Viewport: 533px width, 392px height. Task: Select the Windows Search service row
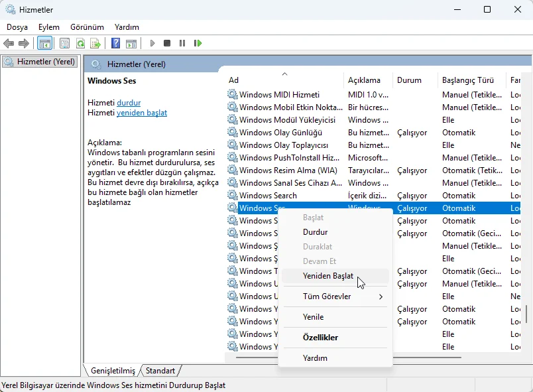click(x=373, y=195)
